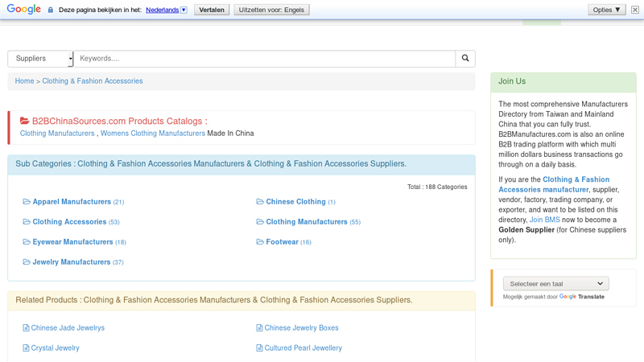Screen dimensions: 644x362
Task: Open Footwear category
Action: pyautogui.click(x=283, y=242)
